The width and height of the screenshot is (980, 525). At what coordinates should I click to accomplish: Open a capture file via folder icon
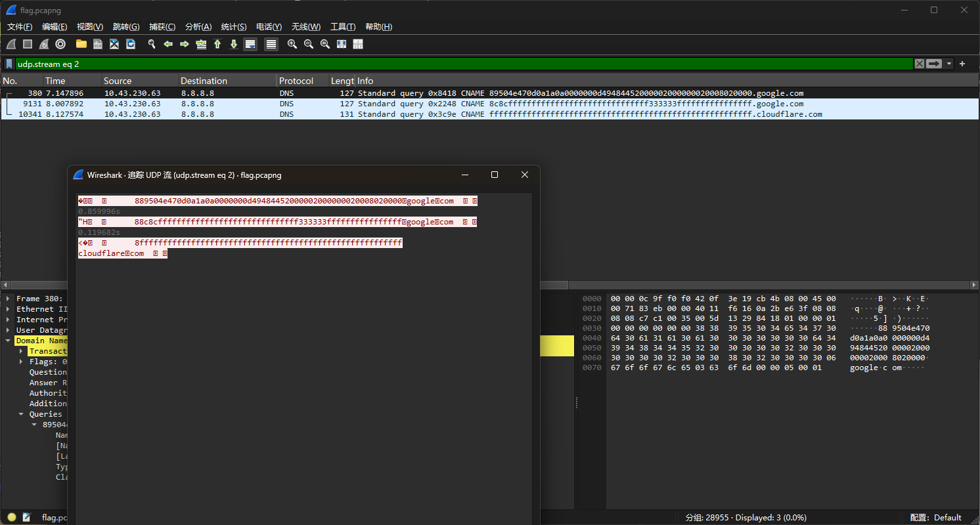pyautogui.click(x=81, y=44)
